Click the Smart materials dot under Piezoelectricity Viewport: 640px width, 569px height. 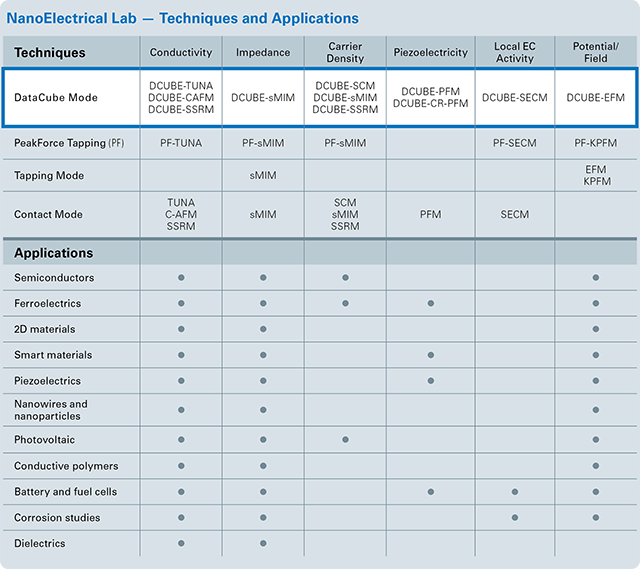pyautogui.click(x=430, y=355)
